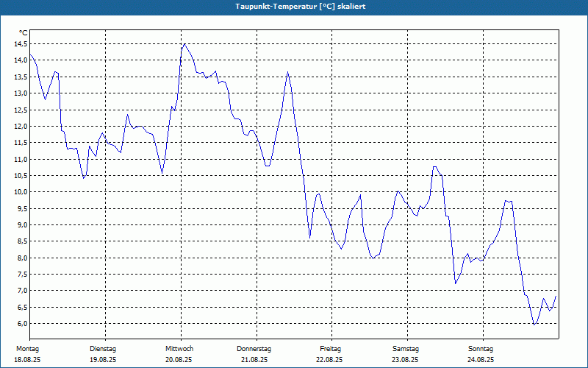Image resolution: width=588 pixels, height=368 pixels.
Task: Click the Freitag day label
Action: (x=330, y=349)
